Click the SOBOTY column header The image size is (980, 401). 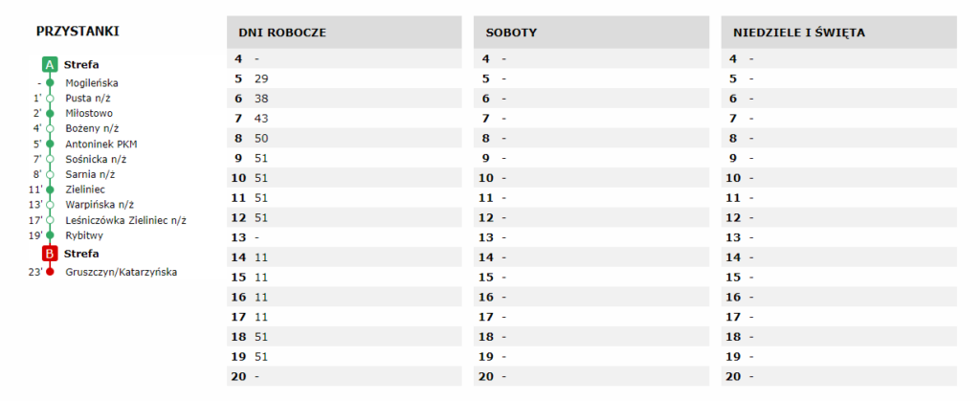pyautogui.click(x=511, y=33)
